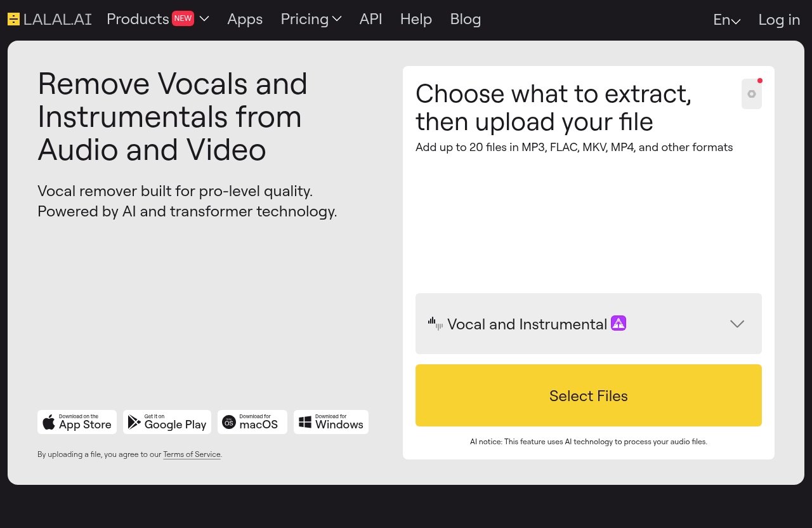Click the chevron arrow in stem selector
This screenshot has height=528, width=812.
tap(737, 324)
